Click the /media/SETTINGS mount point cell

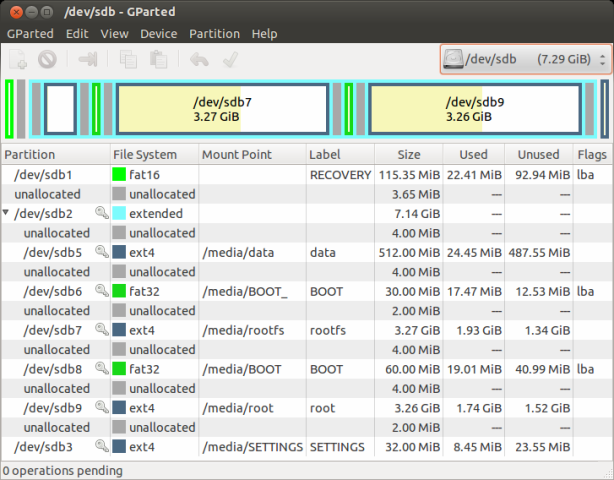253,447
